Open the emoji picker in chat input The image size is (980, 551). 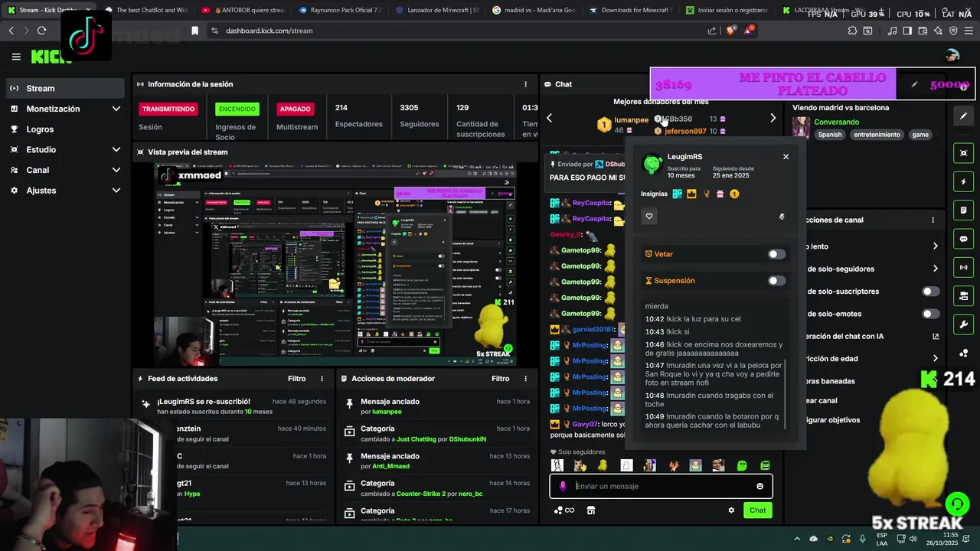coord(759,486)
